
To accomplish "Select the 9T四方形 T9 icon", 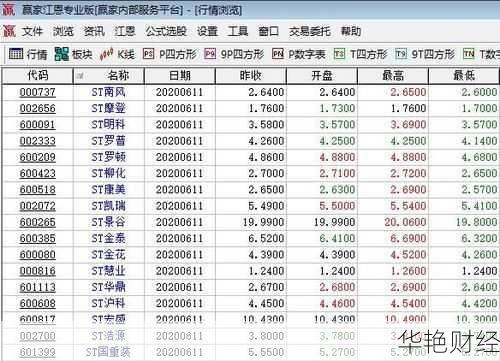I will click(x=401, y=54).
